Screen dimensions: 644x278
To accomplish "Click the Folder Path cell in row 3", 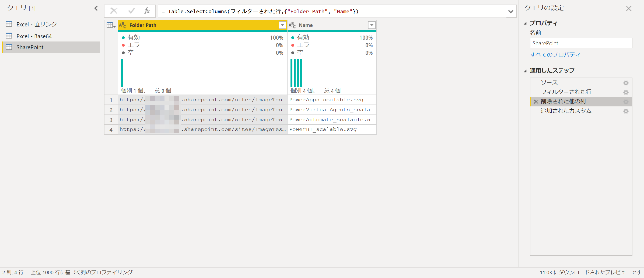I will [202, 120].
